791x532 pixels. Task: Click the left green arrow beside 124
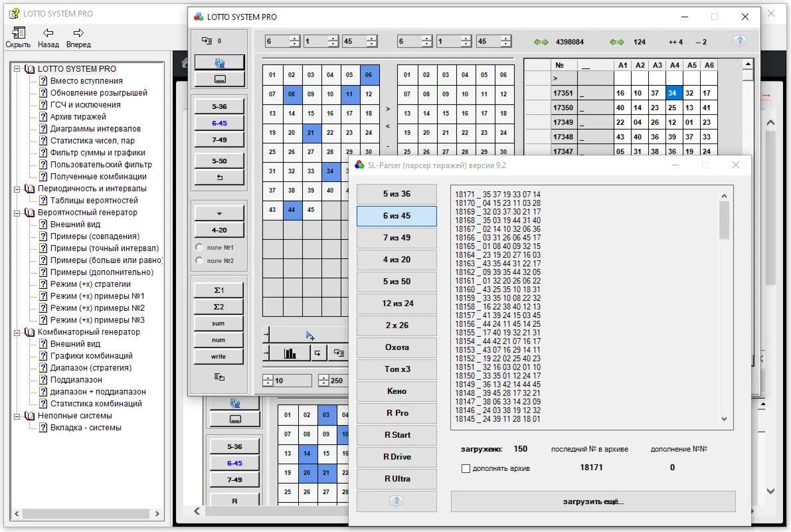[613, 42]
